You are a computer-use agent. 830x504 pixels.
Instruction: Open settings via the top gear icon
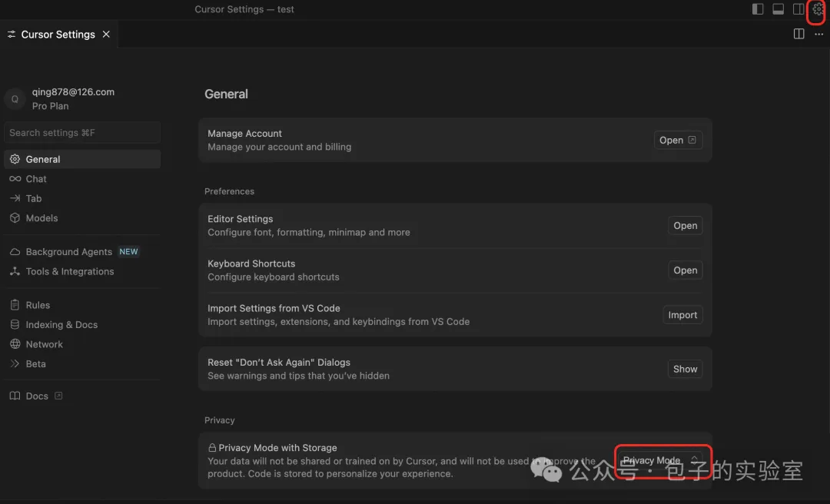(x=818, y=9)
